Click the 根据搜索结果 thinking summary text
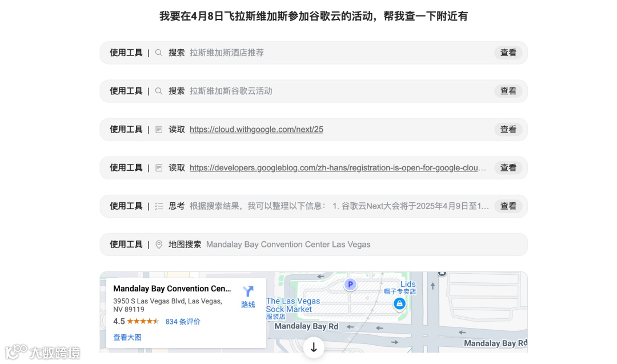Screen dimensions: 617x364 tap(339, 206)
